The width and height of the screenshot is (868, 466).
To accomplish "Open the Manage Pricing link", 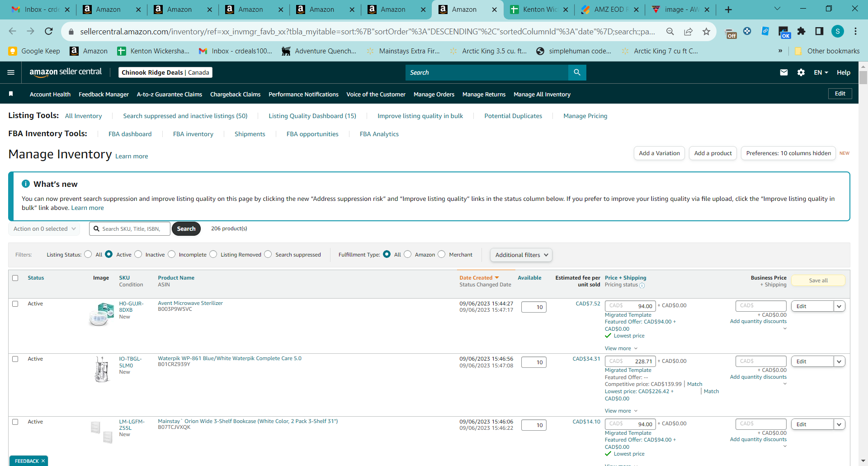I will [585, 116].
